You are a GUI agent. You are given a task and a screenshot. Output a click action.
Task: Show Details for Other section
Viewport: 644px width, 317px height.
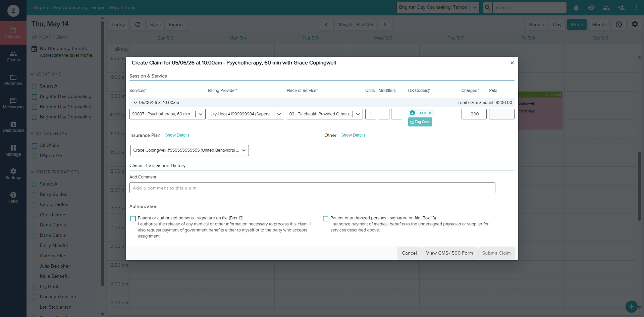353,135
